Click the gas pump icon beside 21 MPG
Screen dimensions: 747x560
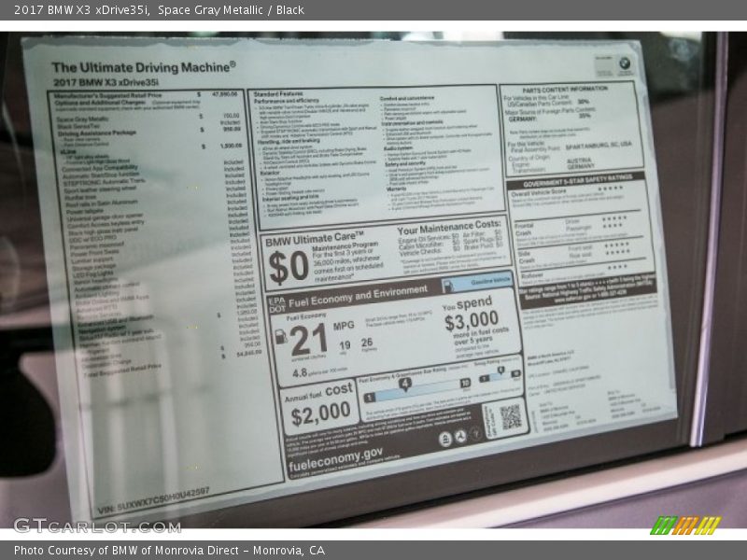(281, 336)
